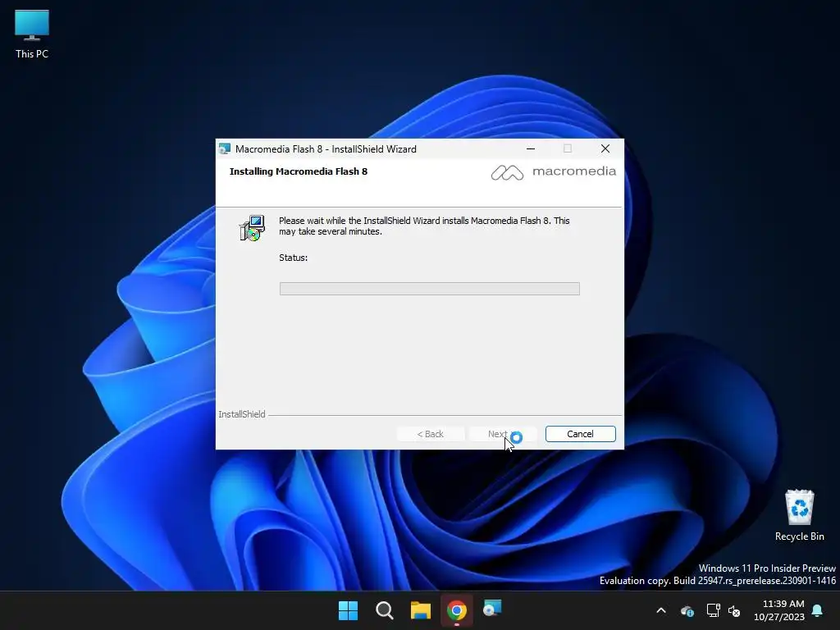This screenshot has width=840, height=630.
Task: Open taskbar Search
Action: tap(384, 610)
